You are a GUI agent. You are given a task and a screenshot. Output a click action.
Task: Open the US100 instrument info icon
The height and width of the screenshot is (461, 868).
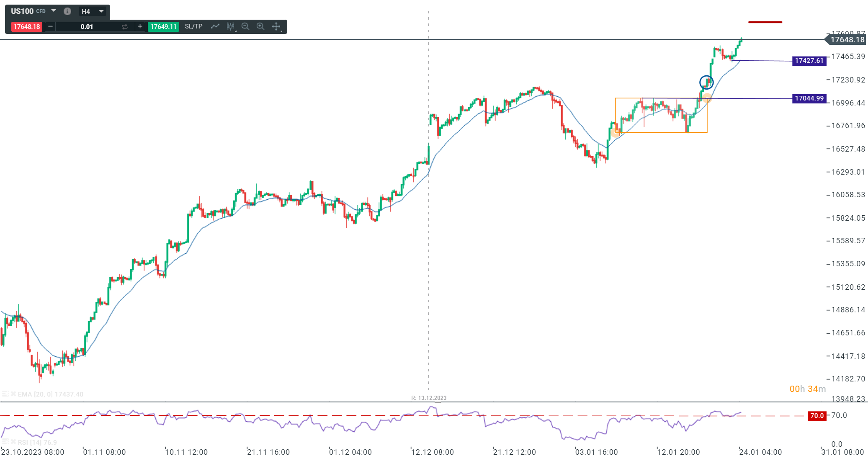(x=67, y=11)
